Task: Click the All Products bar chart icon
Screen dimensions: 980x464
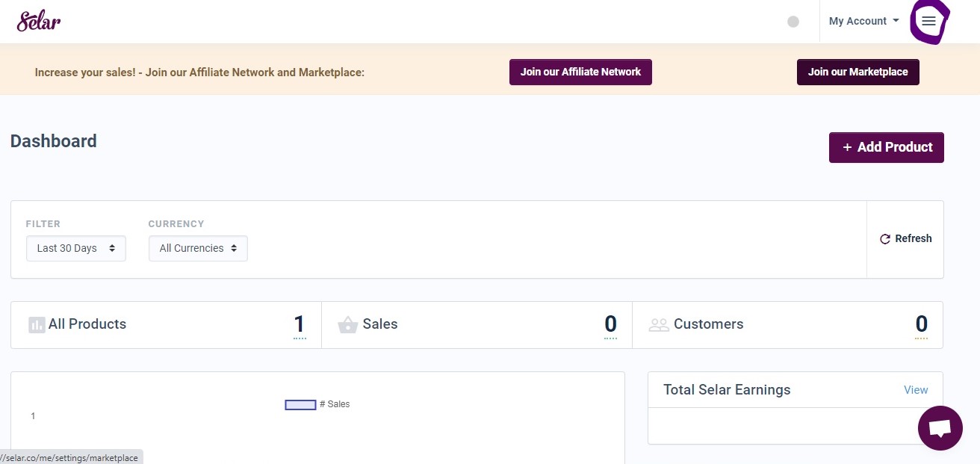Action: [x=37, y=324]
